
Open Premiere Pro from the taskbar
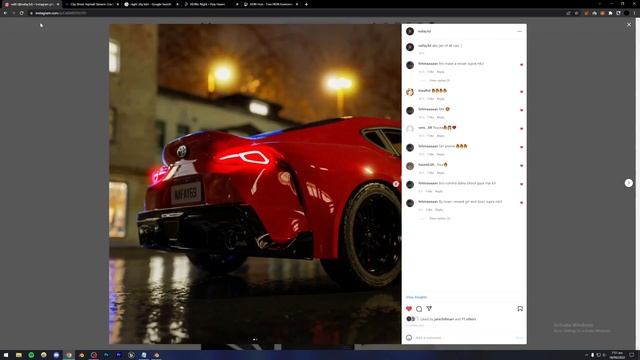(119, 355)
